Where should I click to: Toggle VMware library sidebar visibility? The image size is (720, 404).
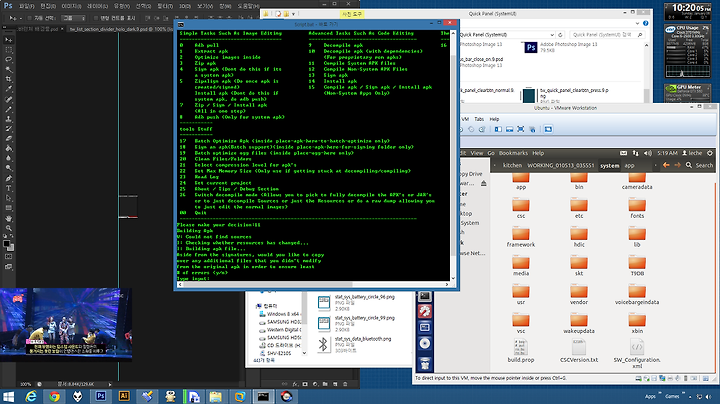(498, 129)
